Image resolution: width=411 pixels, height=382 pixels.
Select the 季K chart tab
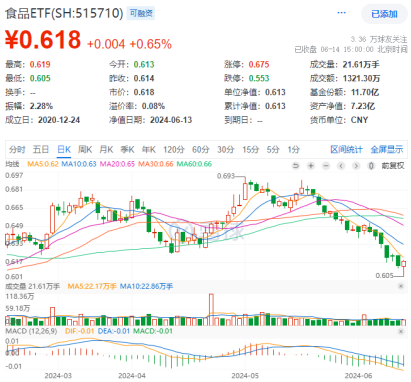pyautogui.click(x=127, y=149)
